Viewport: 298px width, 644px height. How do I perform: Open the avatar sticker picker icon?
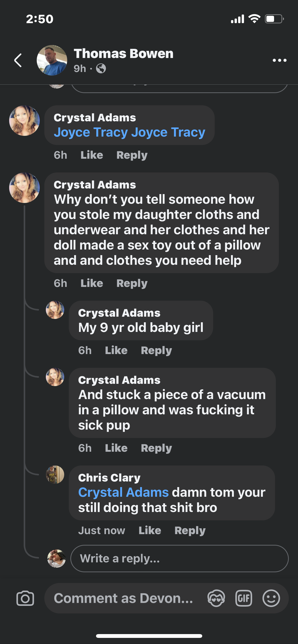point(216,598)
